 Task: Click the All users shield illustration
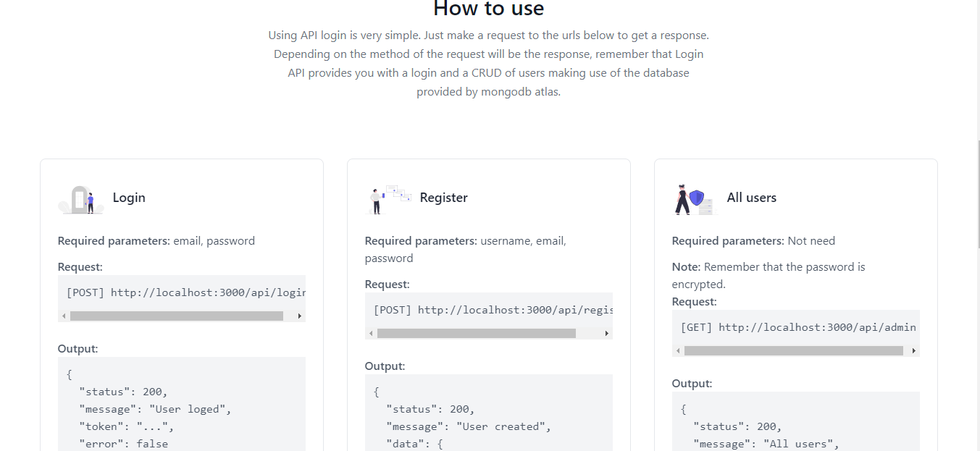695,198
